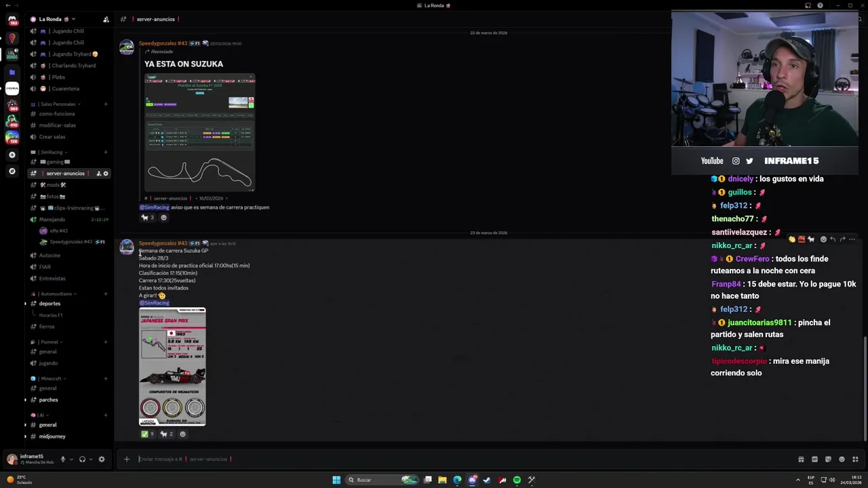Image resolution: width=868 pixels, height=488 pixels.
Task: Open the emoji picker in message bar
Action: tap(842, 459)
